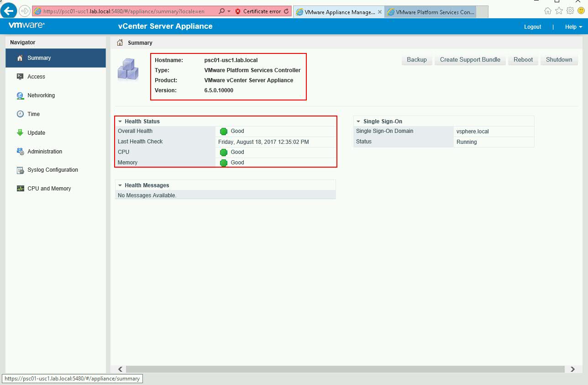Click the home icon beside Summary heading
Image resolution: width=588 pixels, height=385 pixels.
(120, 42)
